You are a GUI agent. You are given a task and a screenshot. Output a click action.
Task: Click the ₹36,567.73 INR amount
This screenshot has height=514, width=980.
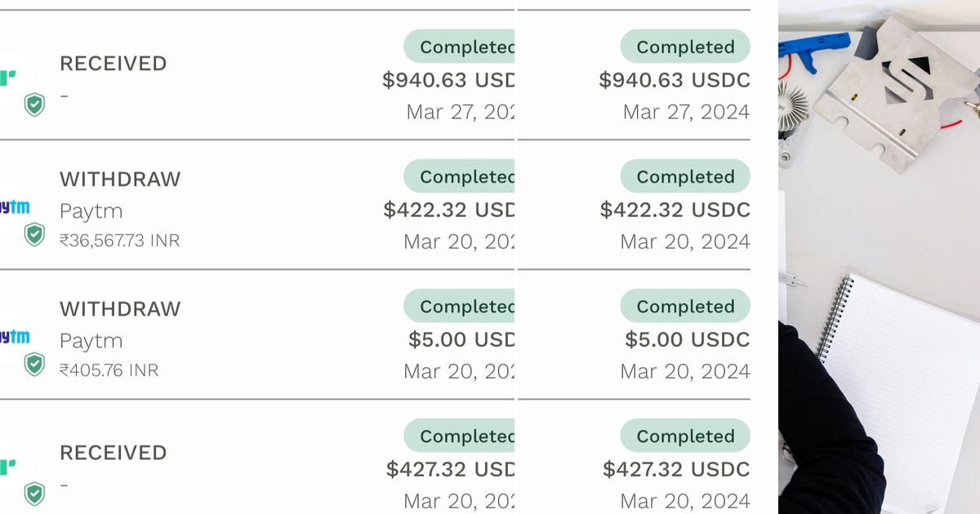tap(119, 241)
